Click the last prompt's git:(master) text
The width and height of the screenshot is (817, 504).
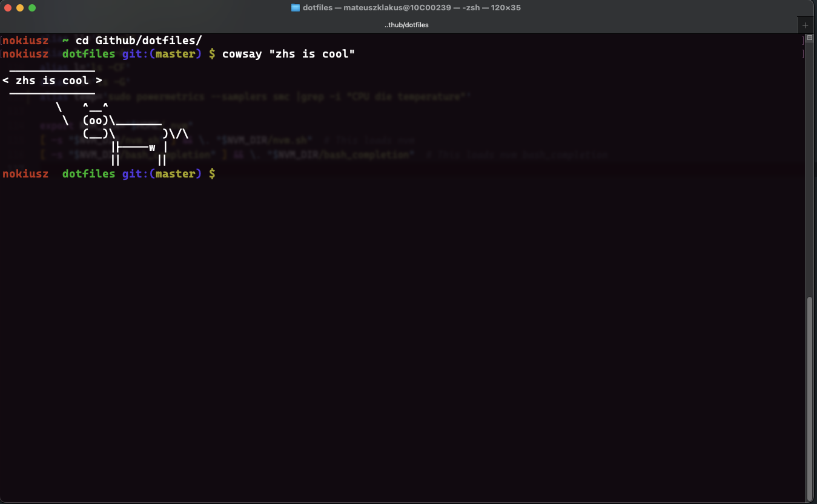coord(162,174)
